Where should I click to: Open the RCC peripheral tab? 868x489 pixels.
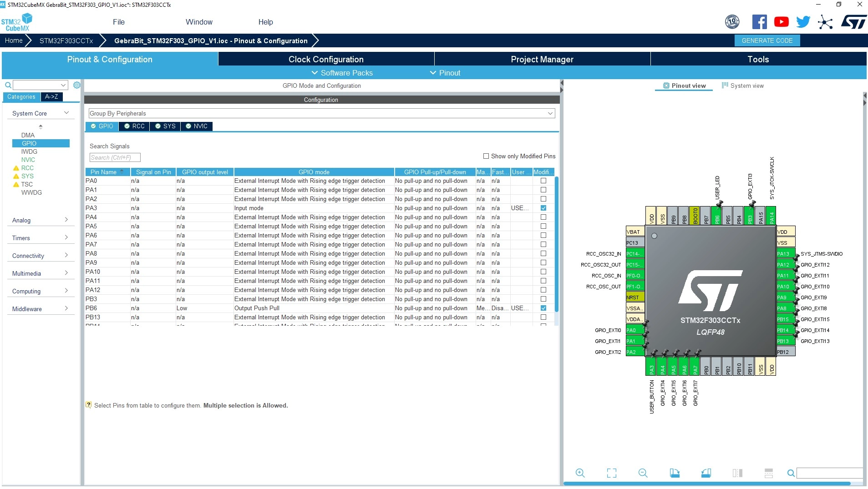point(135,126)
